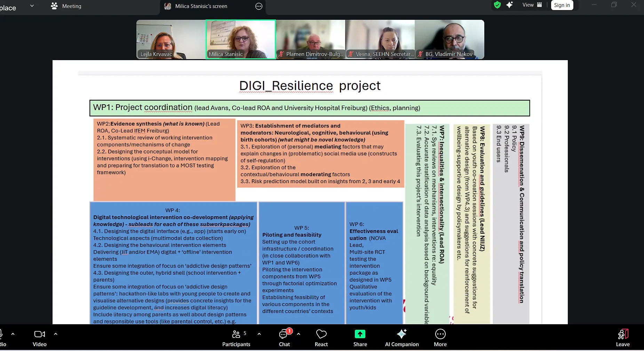The image size is (644, 351).
Task: Click the React heart icon
Action: pyautogui.click(x=321, y=338)
